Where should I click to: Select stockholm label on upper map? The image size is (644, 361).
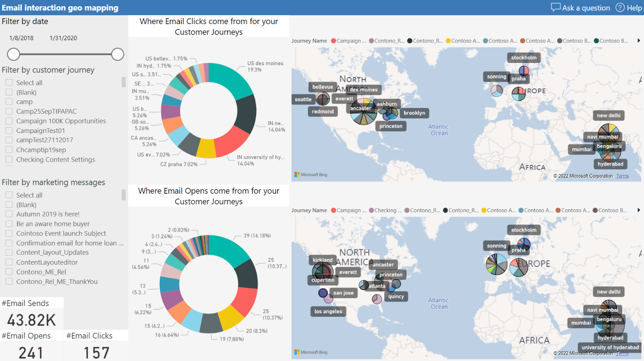coord(524,58)
